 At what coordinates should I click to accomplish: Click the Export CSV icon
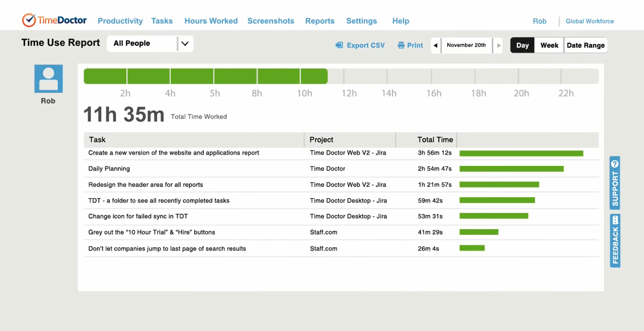point(339,45)
